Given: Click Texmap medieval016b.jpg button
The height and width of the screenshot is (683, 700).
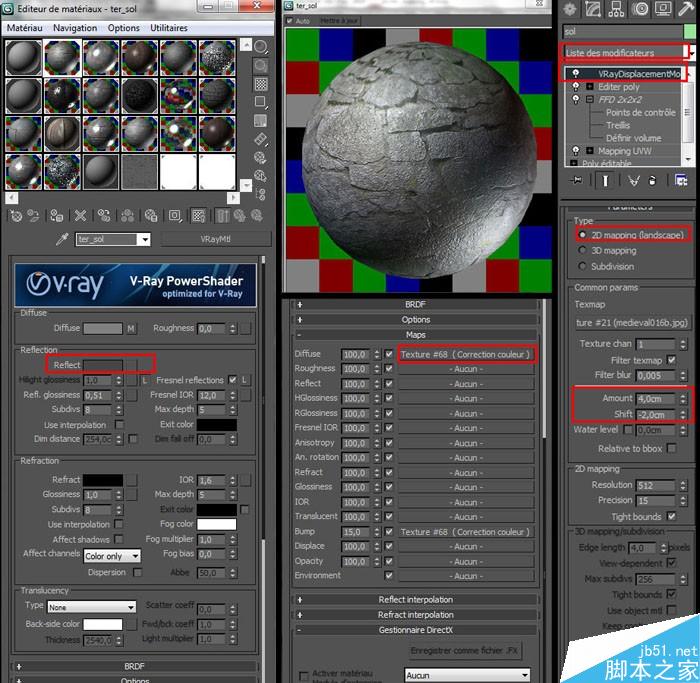Looking at the screenshot, I should click(631, 322).
